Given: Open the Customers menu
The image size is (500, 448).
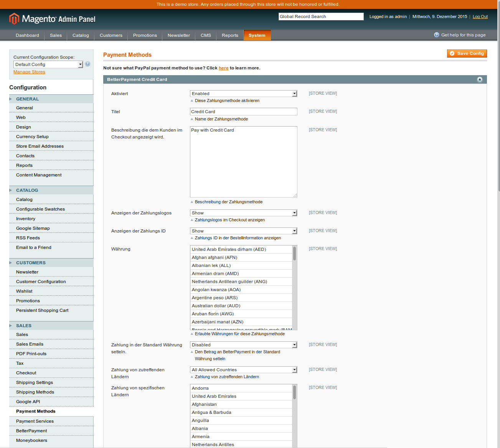Looking at the screenshot, I should point(111,35).
